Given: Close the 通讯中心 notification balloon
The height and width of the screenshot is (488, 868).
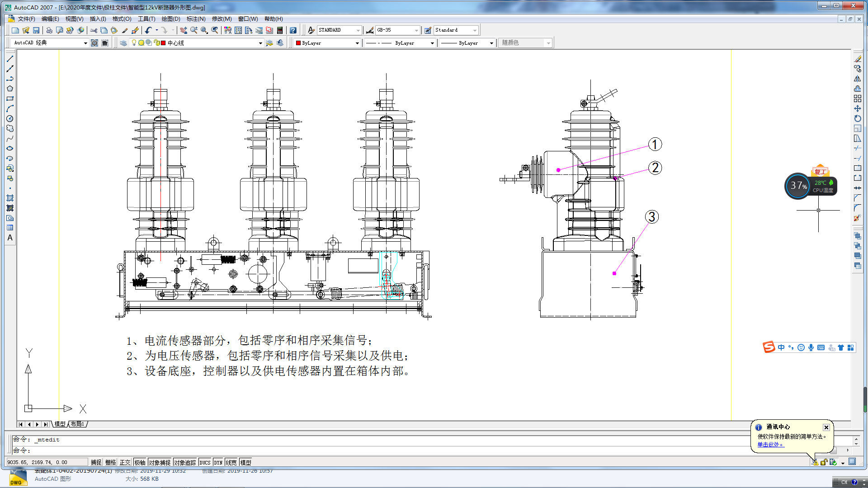Looking at the screenshot, I should (x=826, y=427).
